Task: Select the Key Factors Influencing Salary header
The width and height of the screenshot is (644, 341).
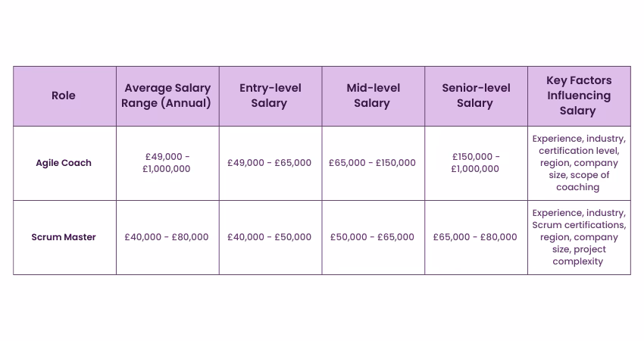Action: coord(578,95)
